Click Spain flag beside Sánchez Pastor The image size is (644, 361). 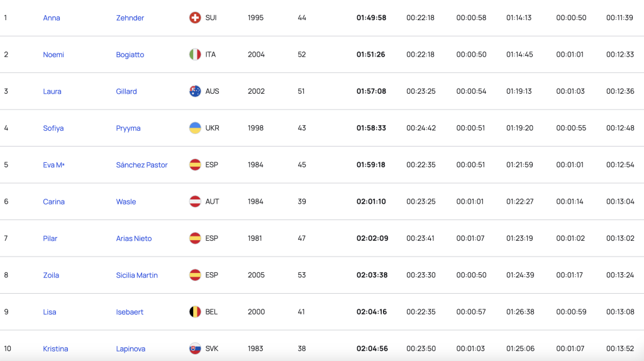click(195, 165)
